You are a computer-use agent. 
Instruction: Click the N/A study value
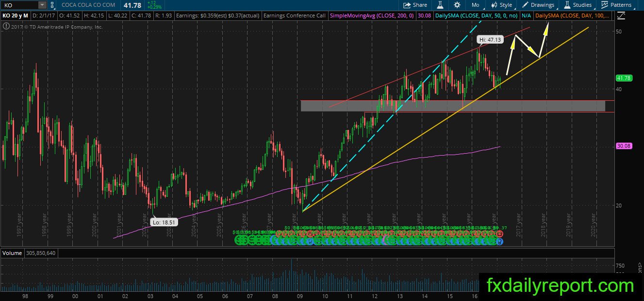pos(526,16)
